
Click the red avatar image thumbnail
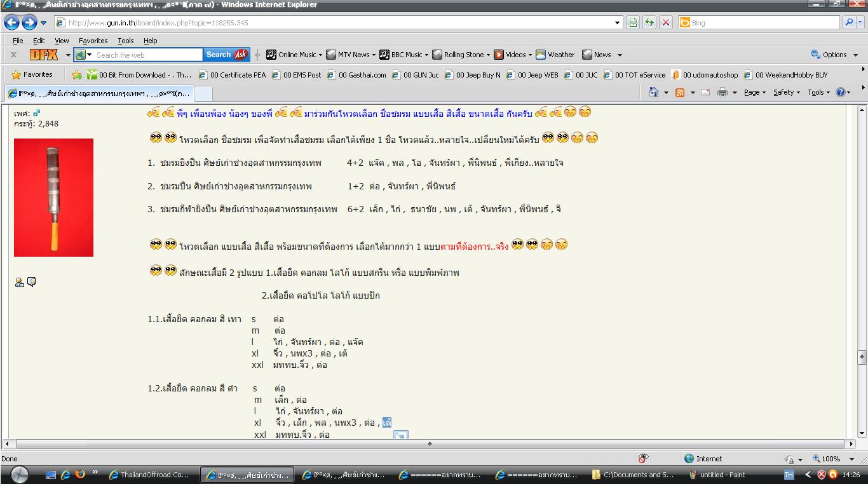point(53,198)
